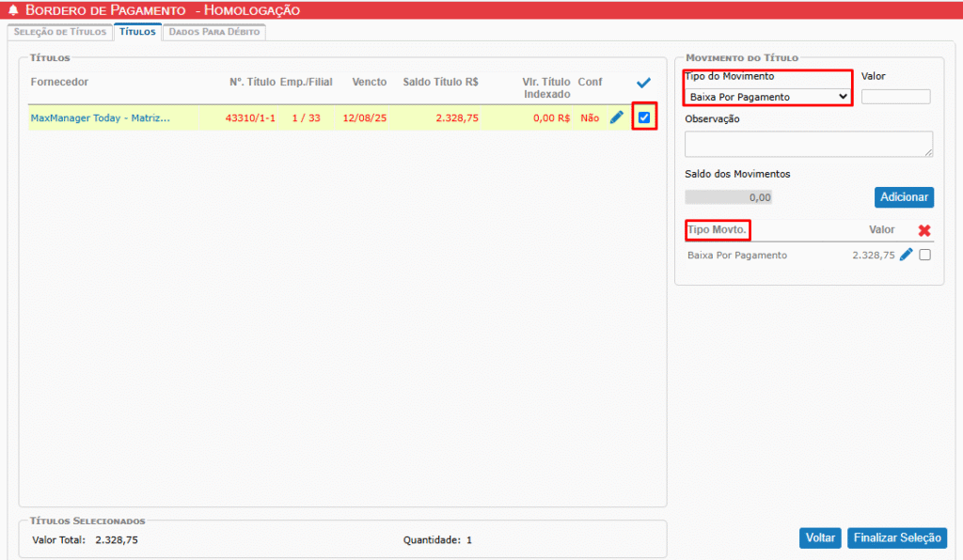The height and width of the screenshot is (560, 963).
Task: Click the Vencto column header
Action: (370, 83)
